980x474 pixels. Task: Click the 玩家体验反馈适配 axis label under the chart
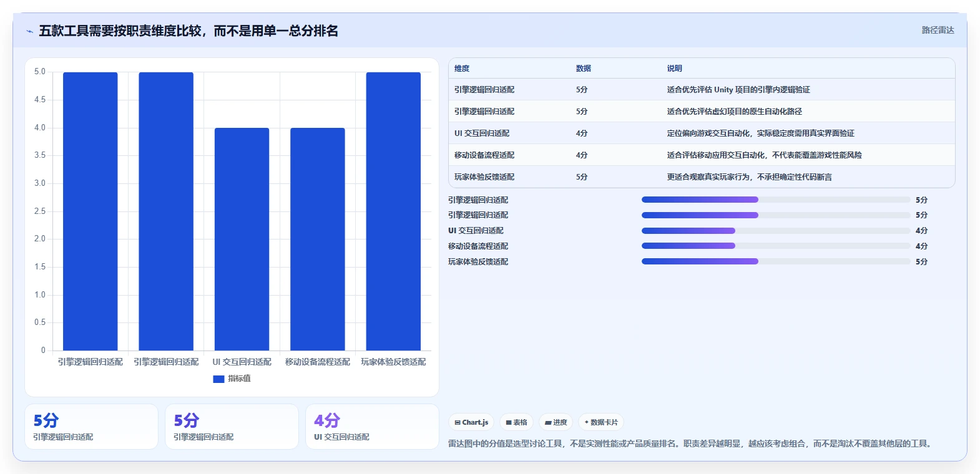coord(393,362)
